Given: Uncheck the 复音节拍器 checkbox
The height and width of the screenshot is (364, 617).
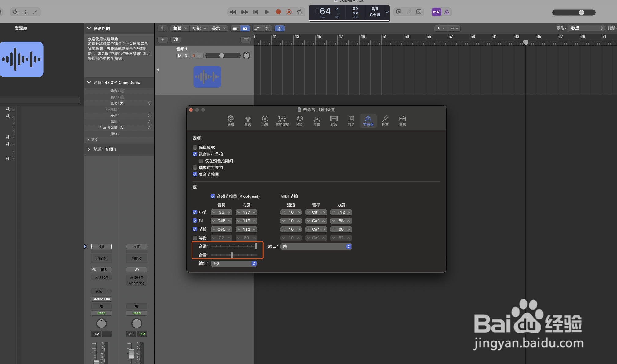Looking at the screenshot, I should (x=195, y=174).
